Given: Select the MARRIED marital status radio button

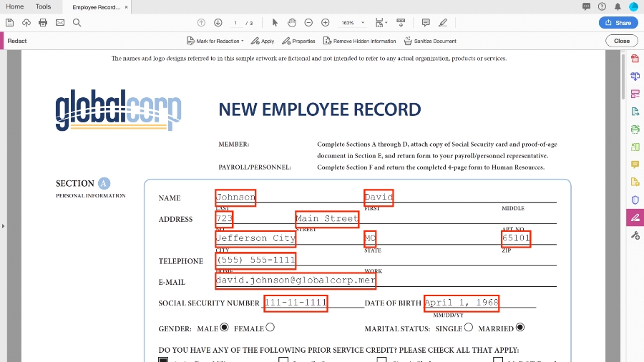Looking at the screenshot, I should [520, 327].
